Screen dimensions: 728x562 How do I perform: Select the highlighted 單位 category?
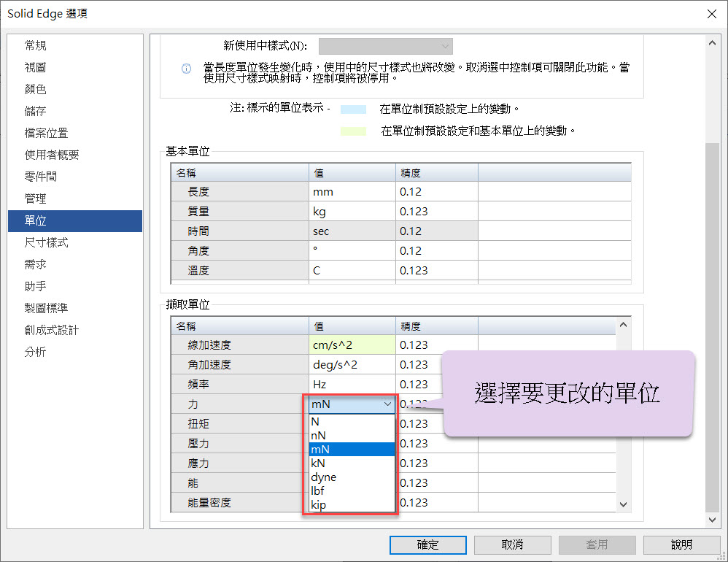point(75,220)
